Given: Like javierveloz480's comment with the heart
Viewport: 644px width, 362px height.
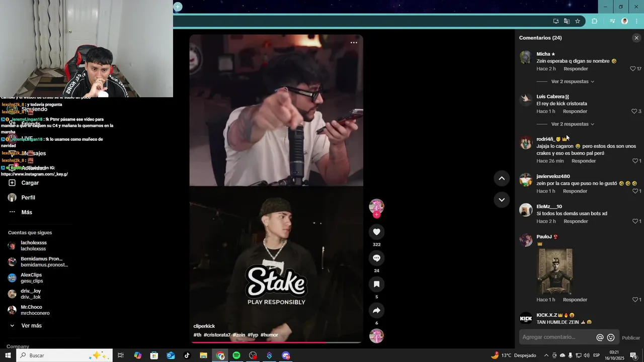Looking at the screenshot, I should pyautogui.click(x=635, y=191).
